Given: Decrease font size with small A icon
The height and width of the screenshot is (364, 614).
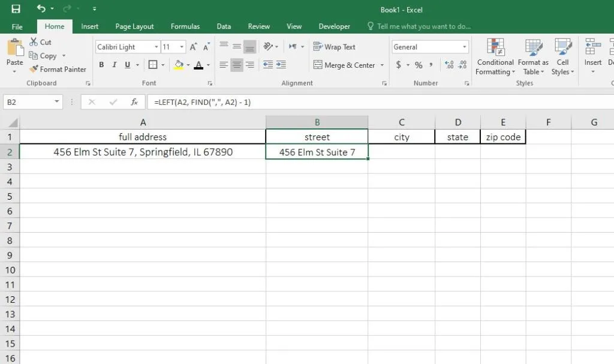Looking at the screenshot, I should click(x=206, y=47).
